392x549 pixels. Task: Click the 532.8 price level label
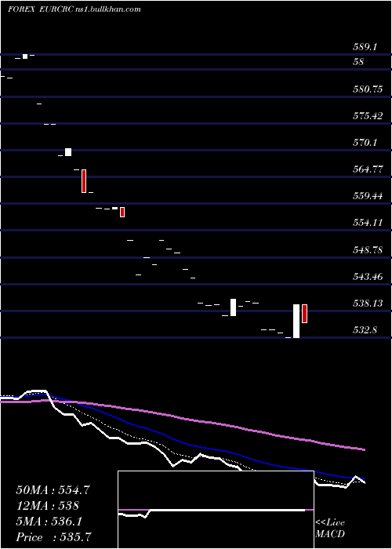pos(365,330)
